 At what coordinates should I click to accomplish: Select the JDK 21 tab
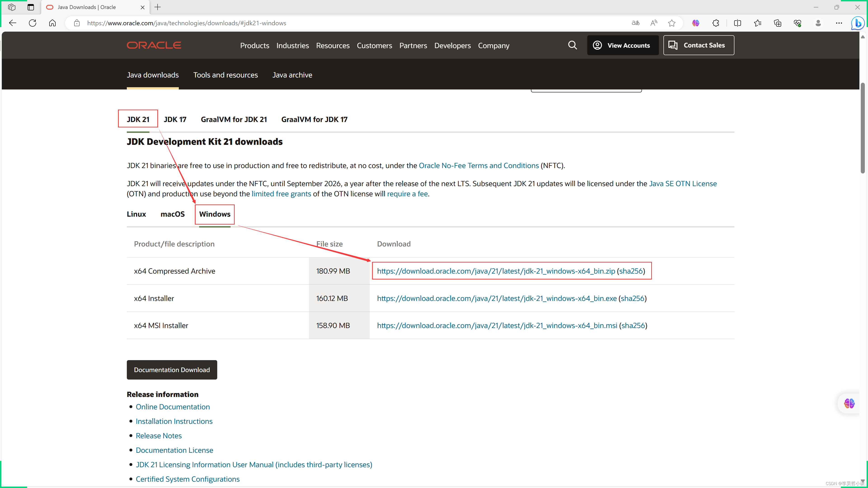click(x=138, y=119)
